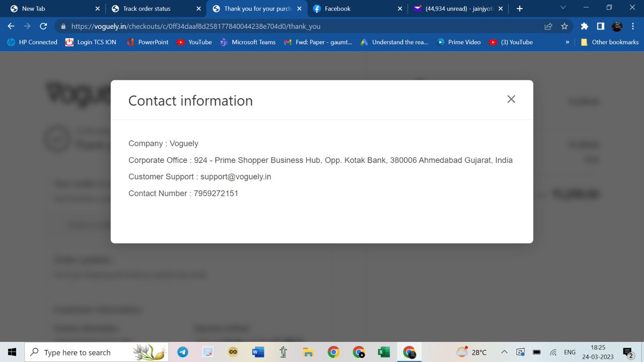Open a new browser tab with plus

[x=519, y=9]
